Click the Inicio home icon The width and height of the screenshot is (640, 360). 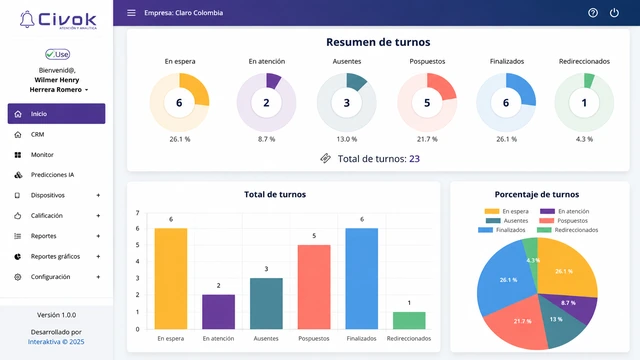pos(18,114)
